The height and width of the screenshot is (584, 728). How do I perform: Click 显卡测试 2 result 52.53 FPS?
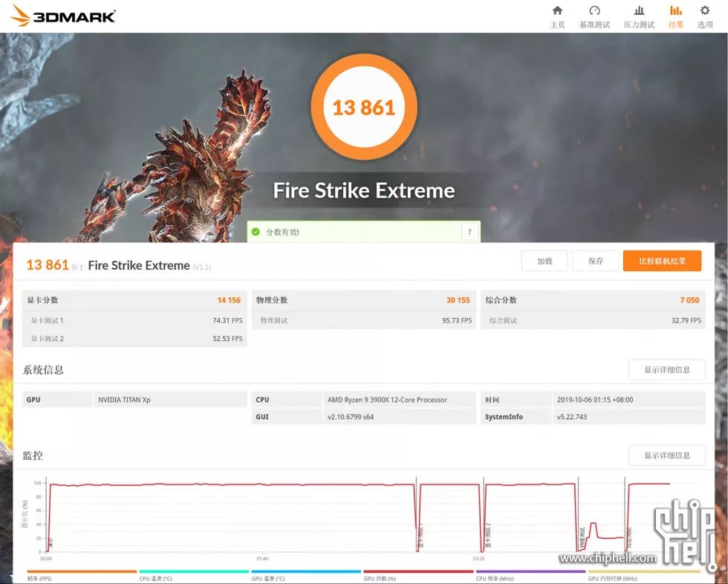pos(227,338)
